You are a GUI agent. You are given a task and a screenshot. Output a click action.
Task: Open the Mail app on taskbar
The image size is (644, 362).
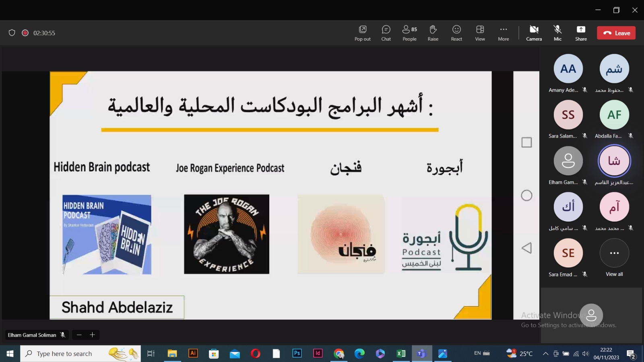pyautogui.click(x=235, y=354)
